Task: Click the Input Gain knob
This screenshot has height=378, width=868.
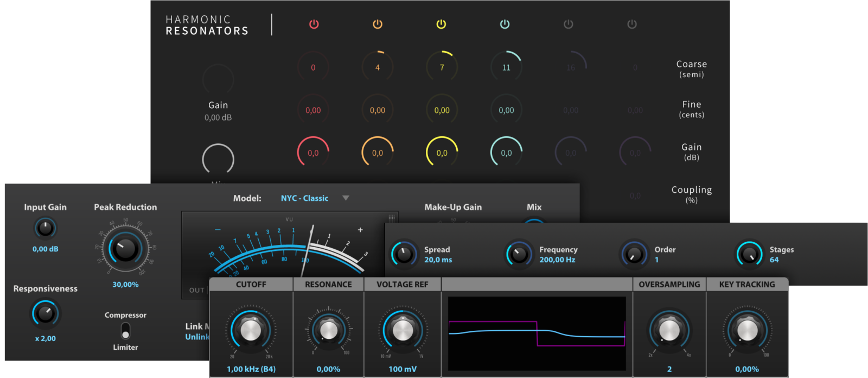Action: point(46,228)
